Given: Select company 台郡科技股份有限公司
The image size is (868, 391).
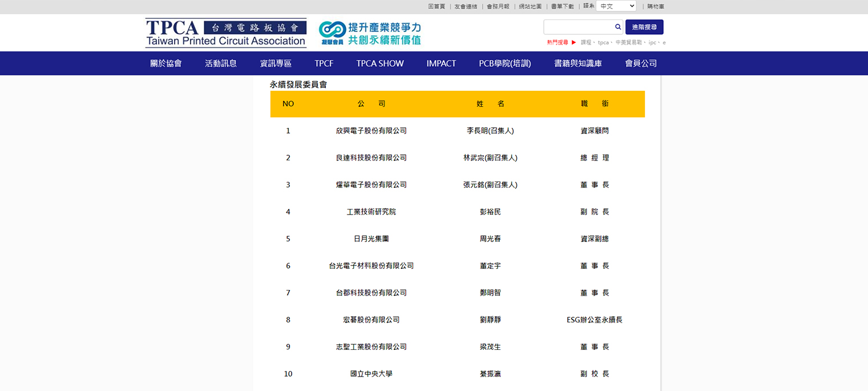Looking at the screenshot, I should (372, 293).
